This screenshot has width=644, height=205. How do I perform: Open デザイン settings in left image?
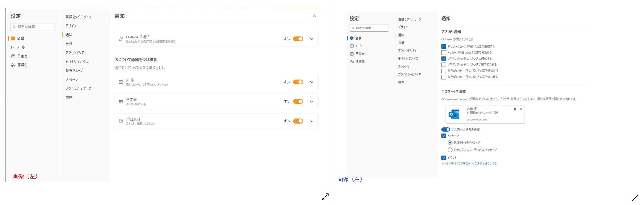[71, 26]
